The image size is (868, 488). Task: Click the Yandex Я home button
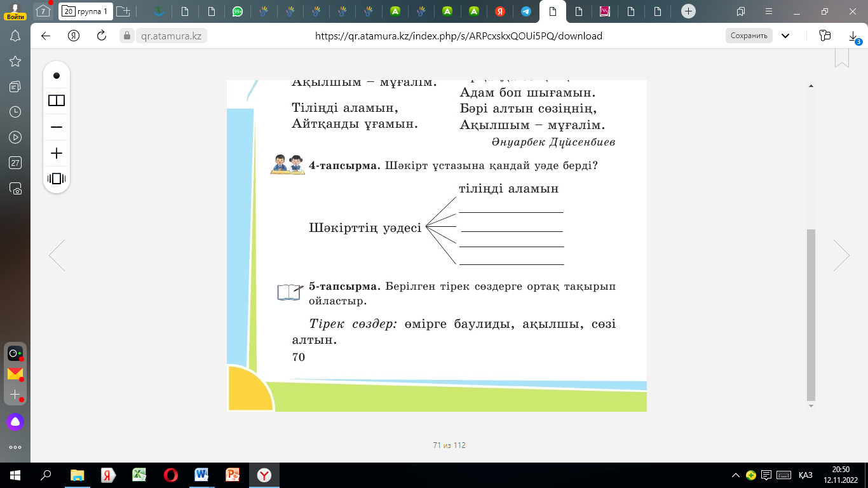(x=73, y=36)
